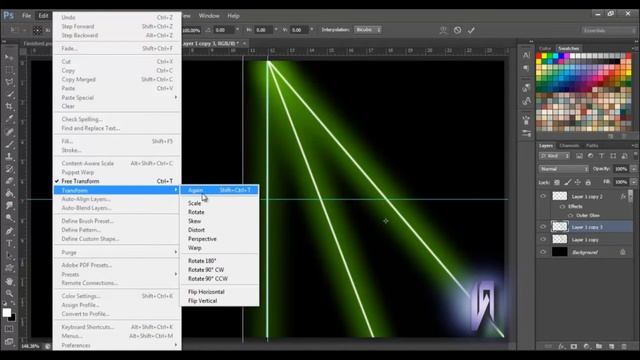Select the Eyedropper tool

tap(9, 119)
